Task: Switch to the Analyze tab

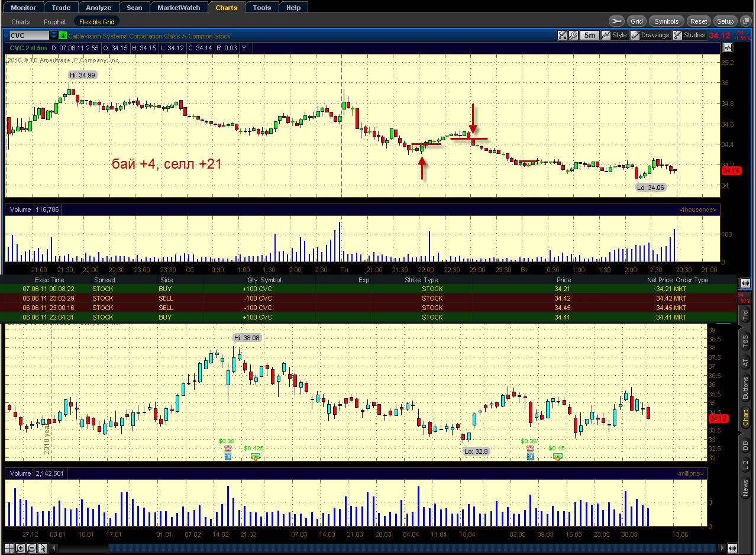Action: coord(99,8)
